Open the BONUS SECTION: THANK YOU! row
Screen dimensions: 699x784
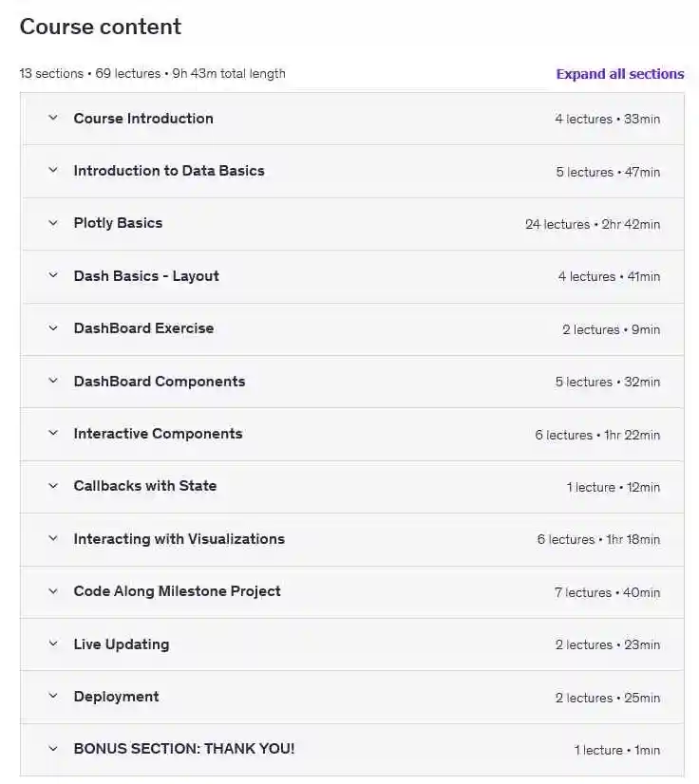click(184, 749)
